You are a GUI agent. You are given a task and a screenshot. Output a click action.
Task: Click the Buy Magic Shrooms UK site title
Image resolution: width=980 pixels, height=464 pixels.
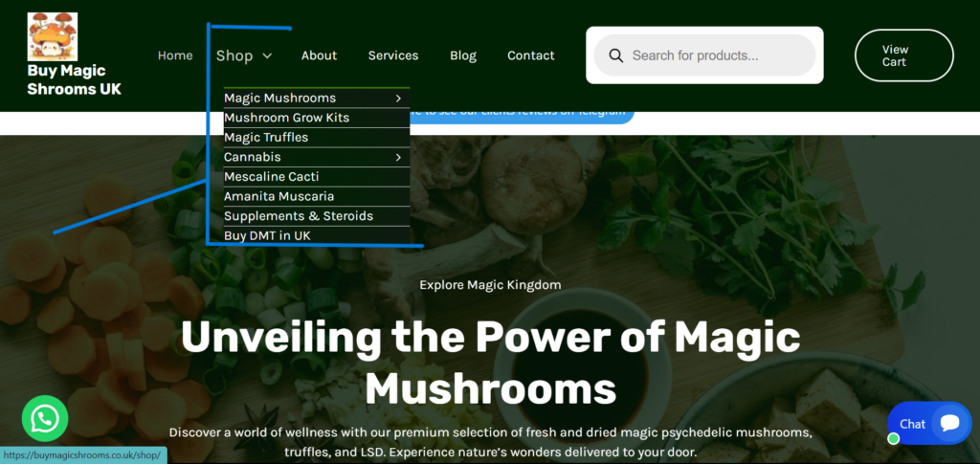click(74, 79)
